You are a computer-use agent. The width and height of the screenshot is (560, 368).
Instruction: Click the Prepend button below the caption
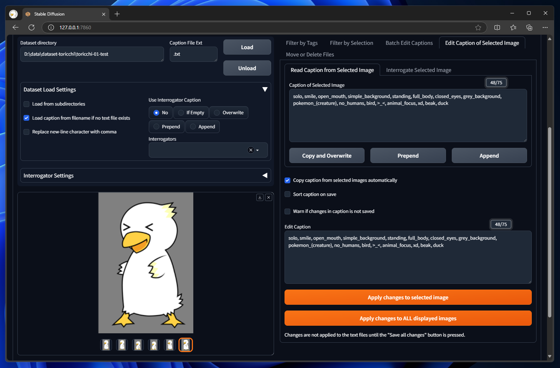pos(408,156)
